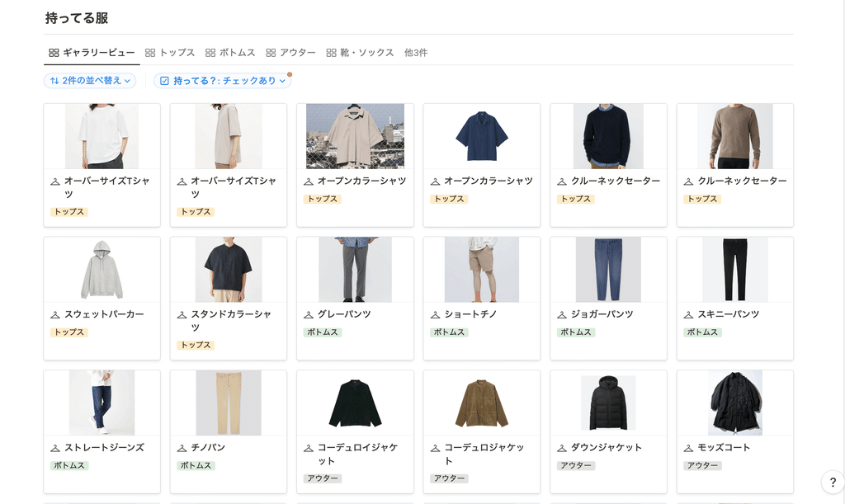The height and width of the screenshot is (504, 845).
Task: Open the ダウンジャケット thumbnail image
Action: click(x=608, y=403)
